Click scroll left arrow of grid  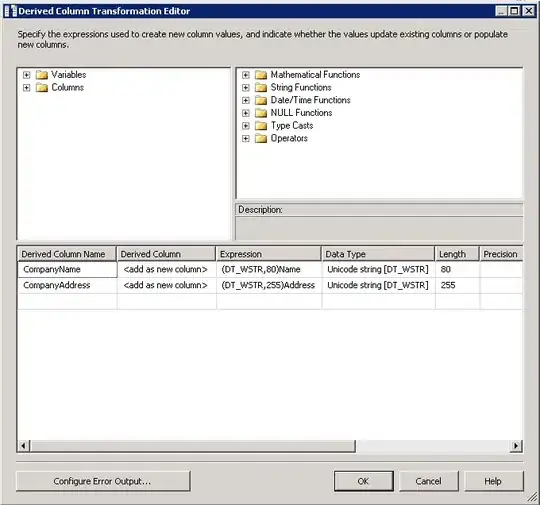[x=23, y=446]
